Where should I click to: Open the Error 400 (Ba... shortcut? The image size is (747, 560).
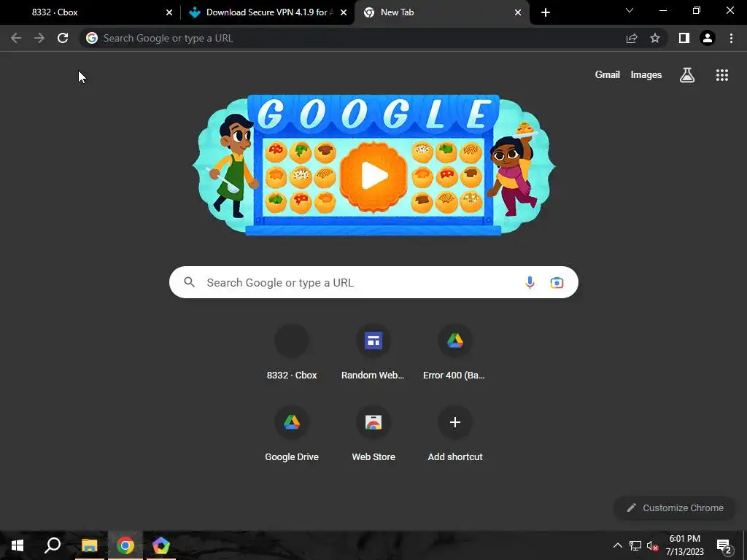pos(454,352)
